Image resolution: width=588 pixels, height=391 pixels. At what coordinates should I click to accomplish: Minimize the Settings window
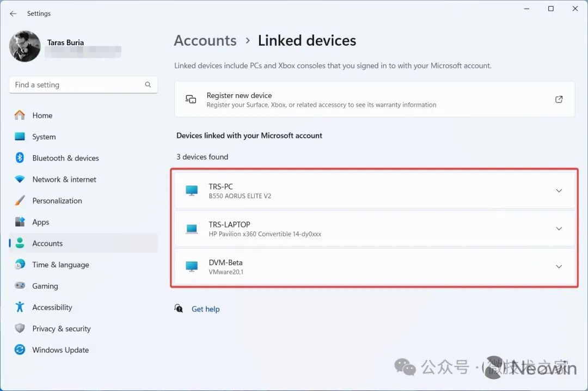(527, 9)
